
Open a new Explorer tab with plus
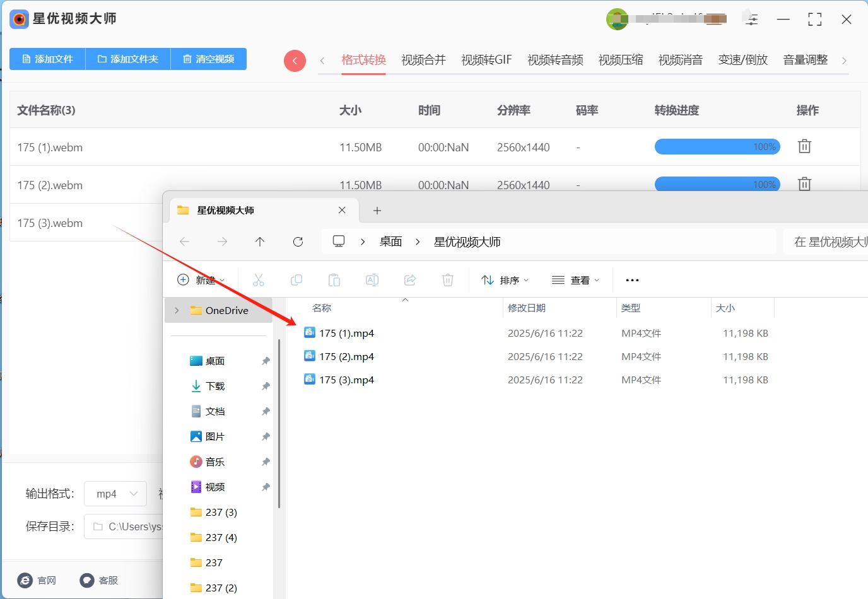pos(377,211)
